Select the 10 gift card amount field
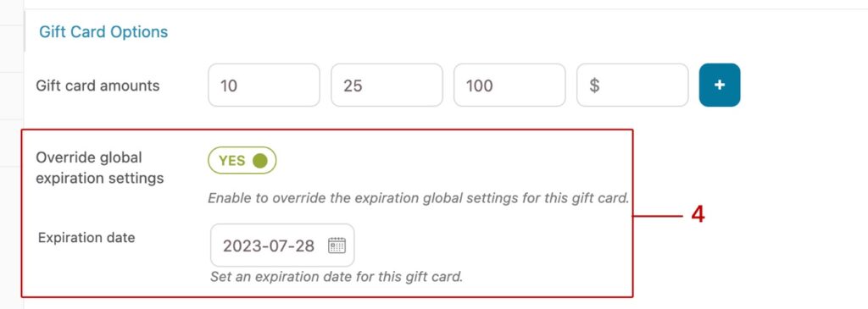Screen dimensions: 868x309 (x=264, y=86)
